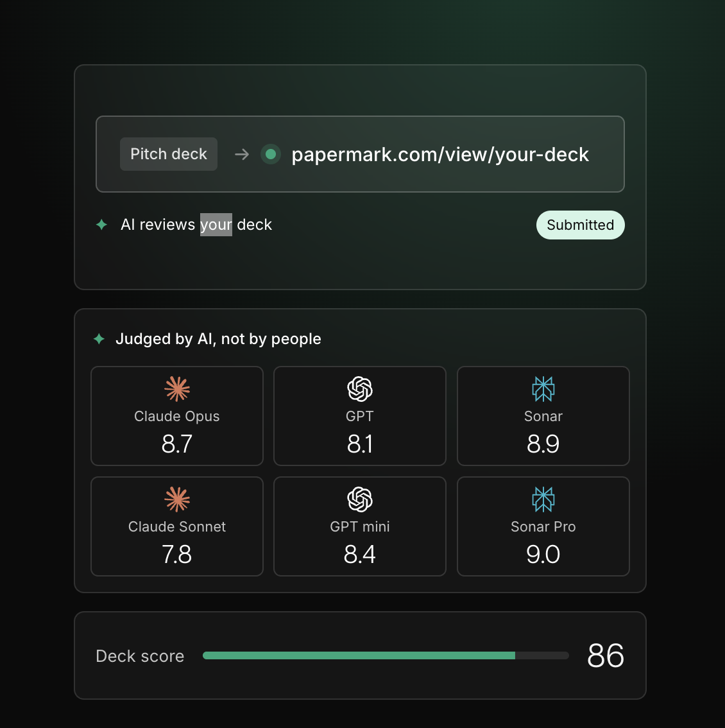Click the arrow icon after Pitch deck
This screenshot has width=725, height=728.
click(242, 154)
